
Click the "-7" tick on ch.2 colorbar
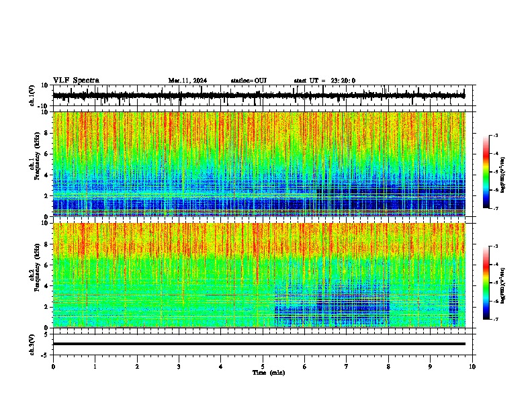[496, 320]
